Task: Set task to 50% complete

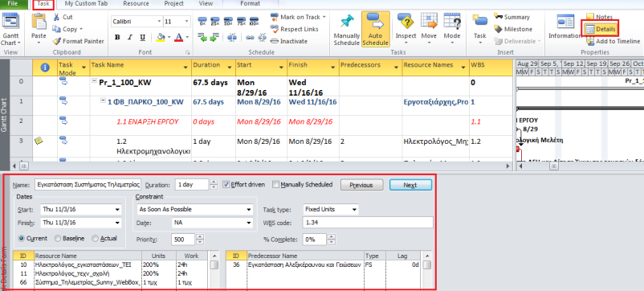Action: 228,20
